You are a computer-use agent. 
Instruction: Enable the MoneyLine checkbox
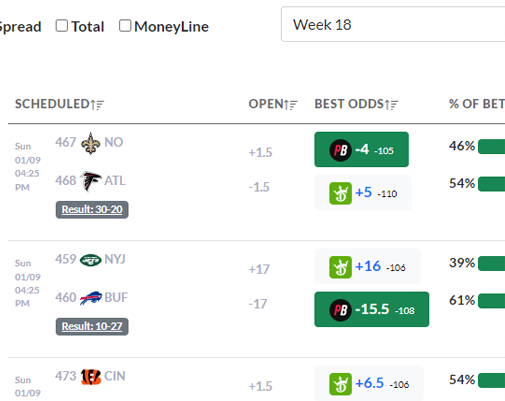(125, 26)
